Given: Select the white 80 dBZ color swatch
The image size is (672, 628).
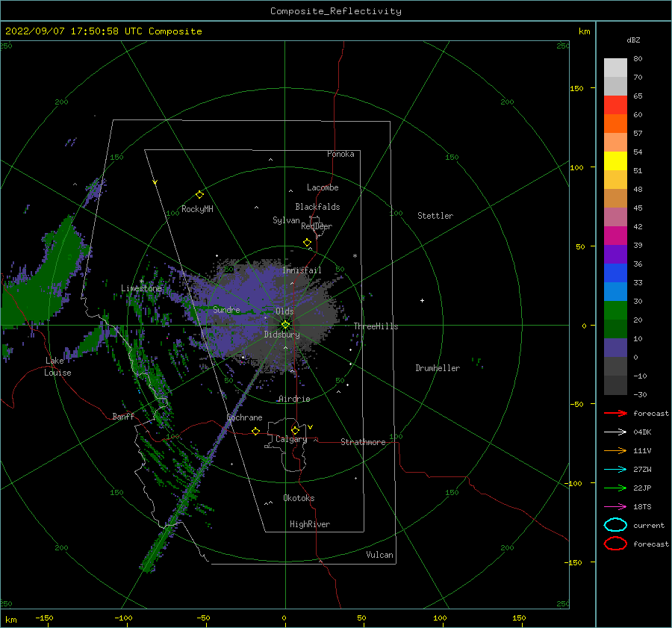Looking at the screenshot, I should point(615,68).
